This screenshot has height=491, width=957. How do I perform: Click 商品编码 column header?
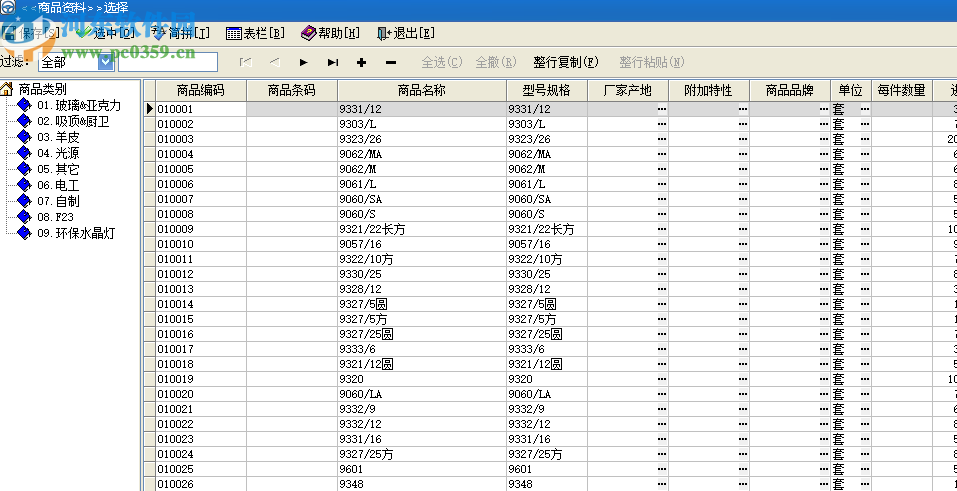point(201,90)
